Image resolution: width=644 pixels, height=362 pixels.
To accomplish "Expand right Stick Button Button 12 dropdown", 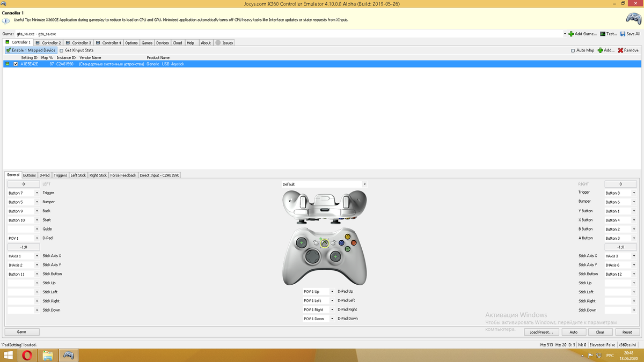I will (634, 274).
